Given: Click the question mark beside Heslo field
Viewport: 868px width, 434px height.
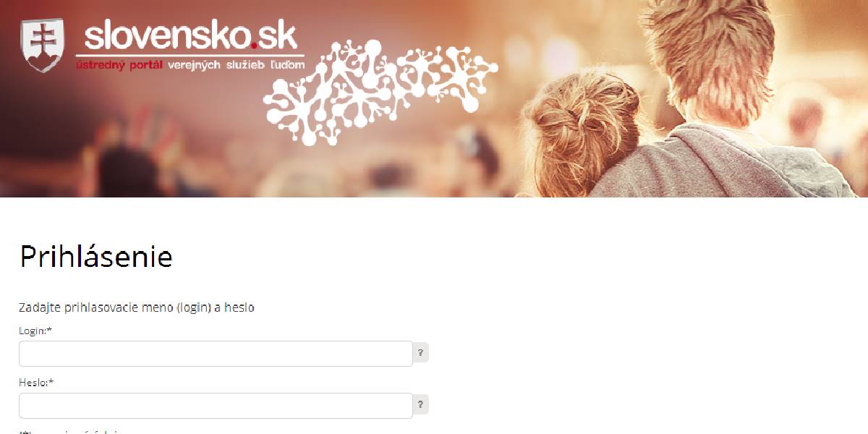Looking at the screenshot, I should [421, 405].
